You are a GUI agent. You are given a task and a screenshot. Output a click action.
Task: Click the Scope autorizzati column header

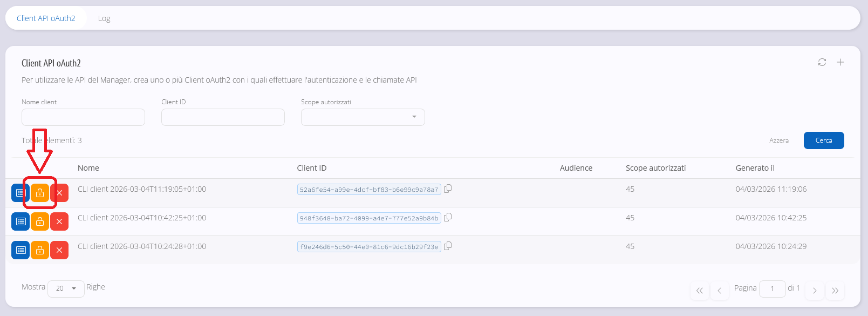655,168
